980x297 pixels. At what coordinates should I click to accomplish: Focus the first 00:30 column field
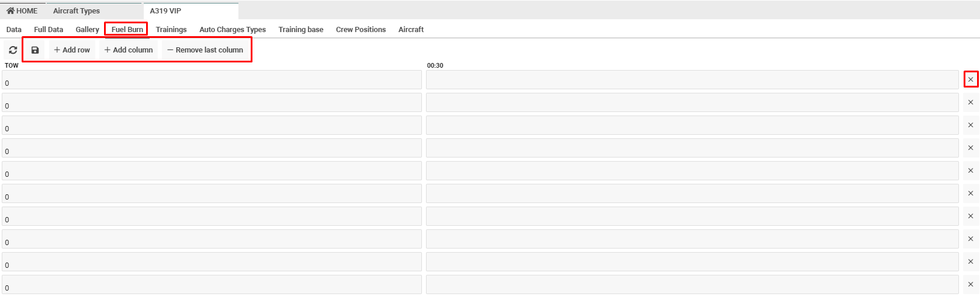tap(692, 81)
